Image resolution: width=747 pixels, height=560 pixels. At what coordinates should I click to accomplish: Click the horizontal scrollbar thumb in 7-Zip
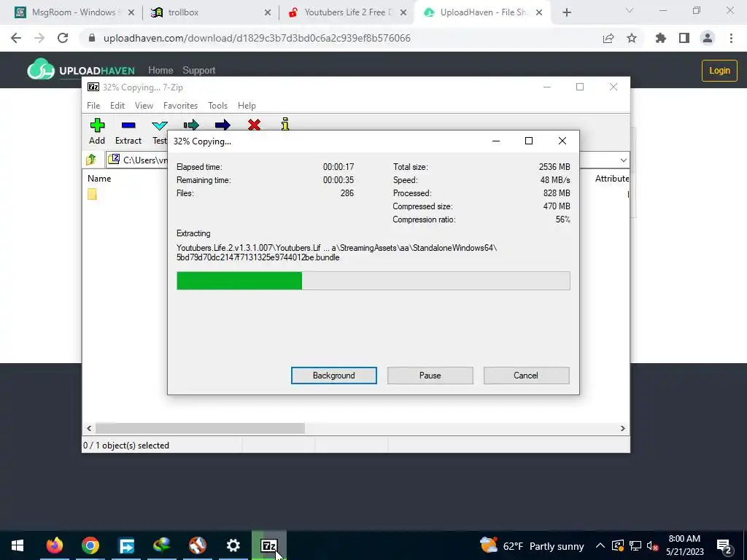click(x=200, y=428)
